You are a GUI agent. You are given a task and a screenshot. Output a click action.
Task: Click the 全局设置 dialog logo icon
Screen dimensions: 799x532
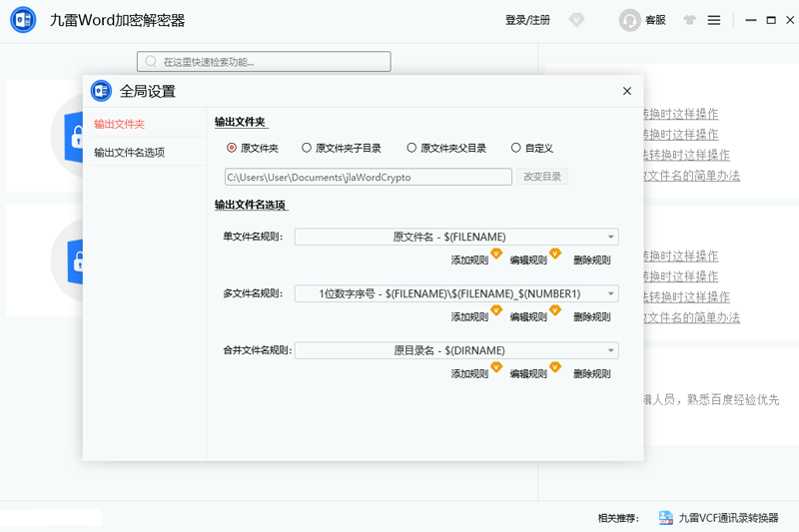point(101,91)
